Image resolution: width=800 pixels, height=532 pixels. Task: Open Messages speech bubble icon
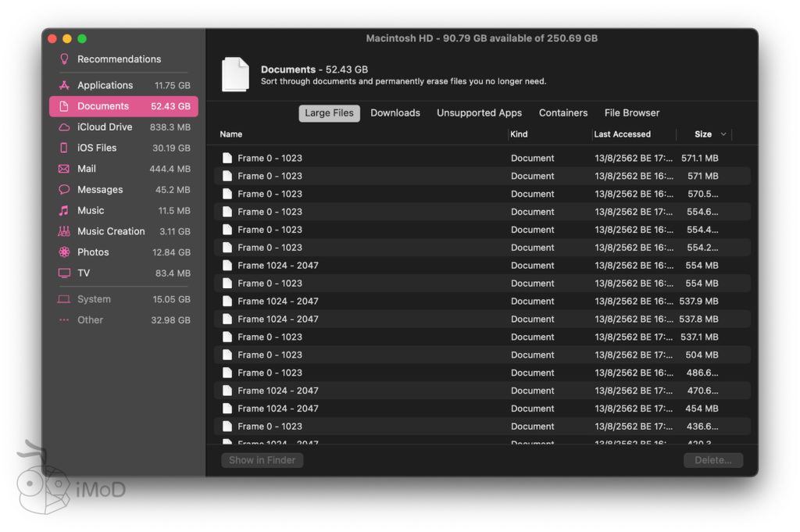tap(64, 190)
